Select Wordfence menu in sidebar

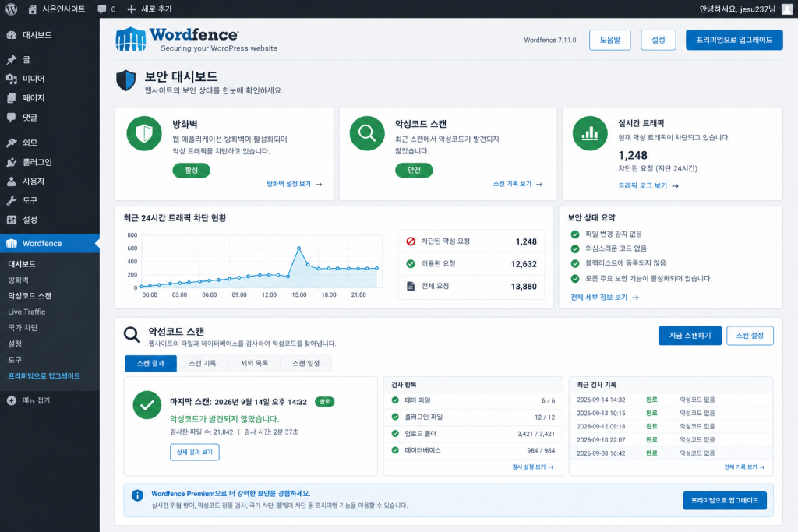coord(50,243)
